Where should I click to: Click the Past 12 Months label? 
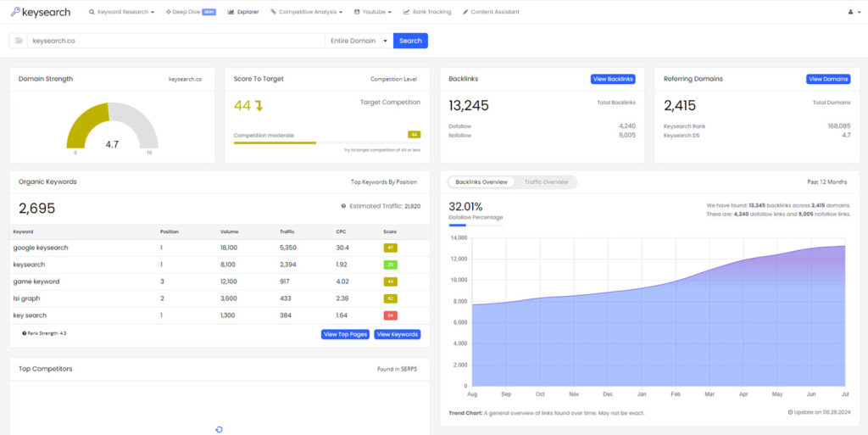click(x=826, y=181)
